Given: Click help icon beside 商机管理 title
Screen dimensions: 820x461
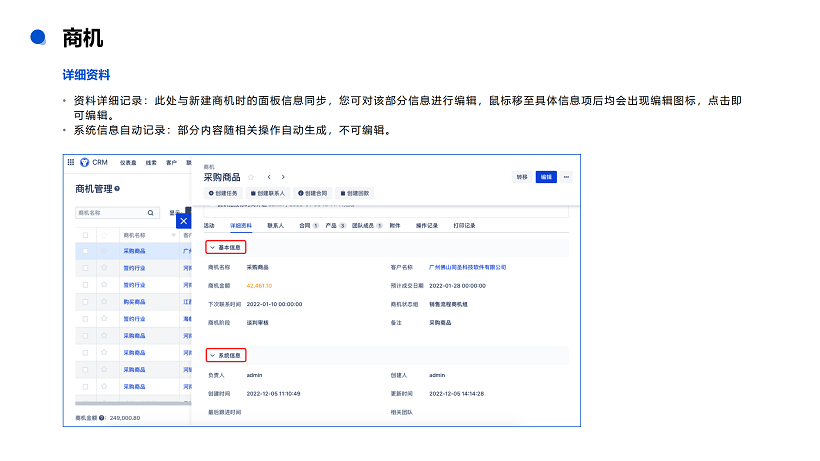Looking at the screenshot, I should [x=117, y=189].
